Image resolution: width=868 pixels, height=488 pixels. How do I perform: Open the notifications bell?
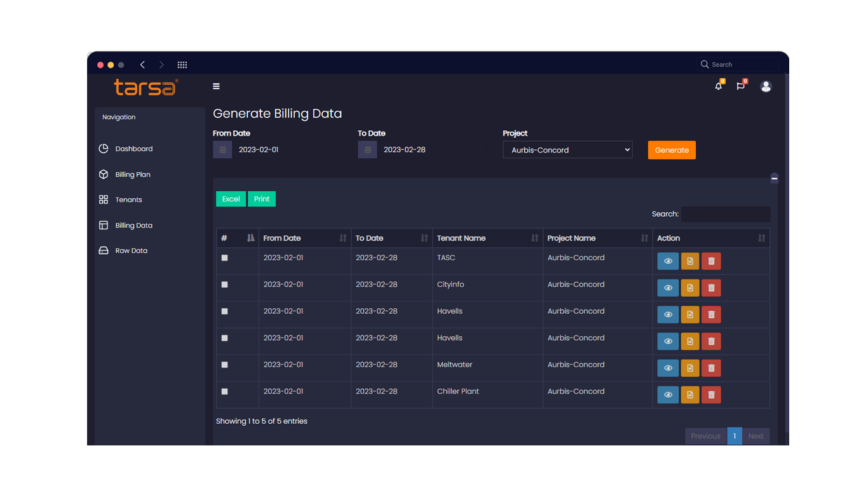[x=719, y=86]
